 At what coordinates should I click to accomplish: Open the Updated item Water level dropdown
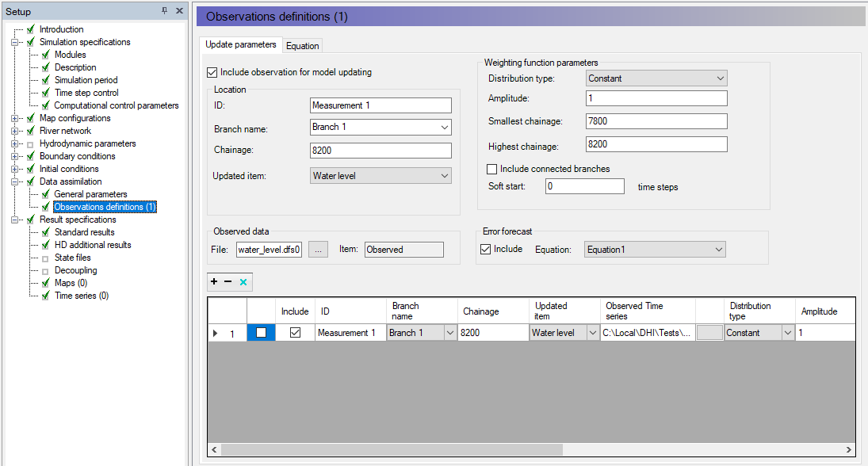pos(445,176)
